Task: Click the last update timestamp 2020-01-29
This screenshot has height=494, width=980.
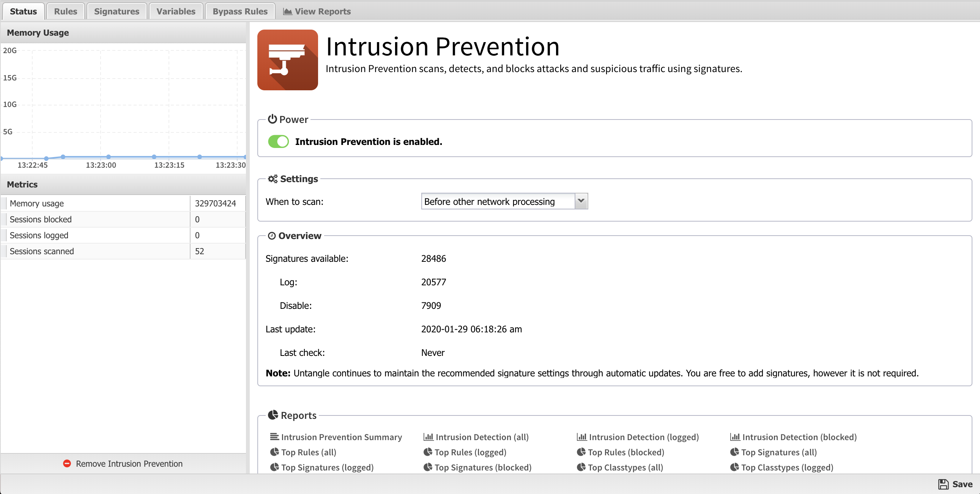Action: (471, 329)
